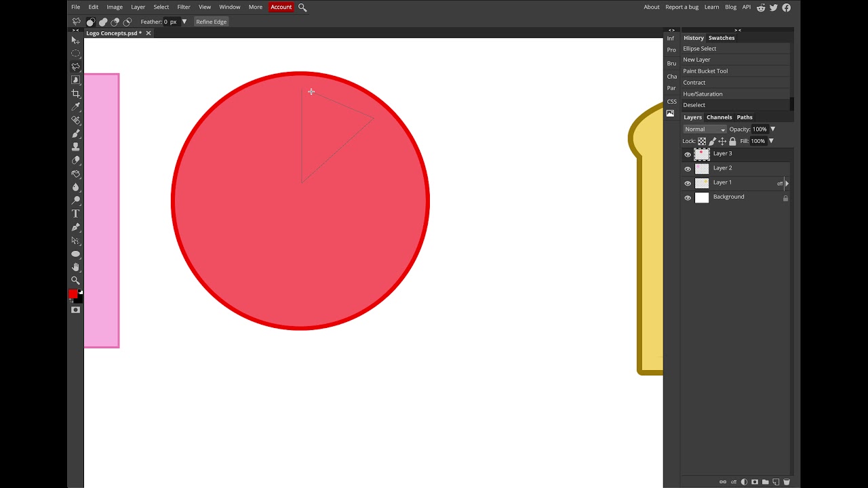Select the Pen tool
868x488 pixels.
(x=75, y=227)
